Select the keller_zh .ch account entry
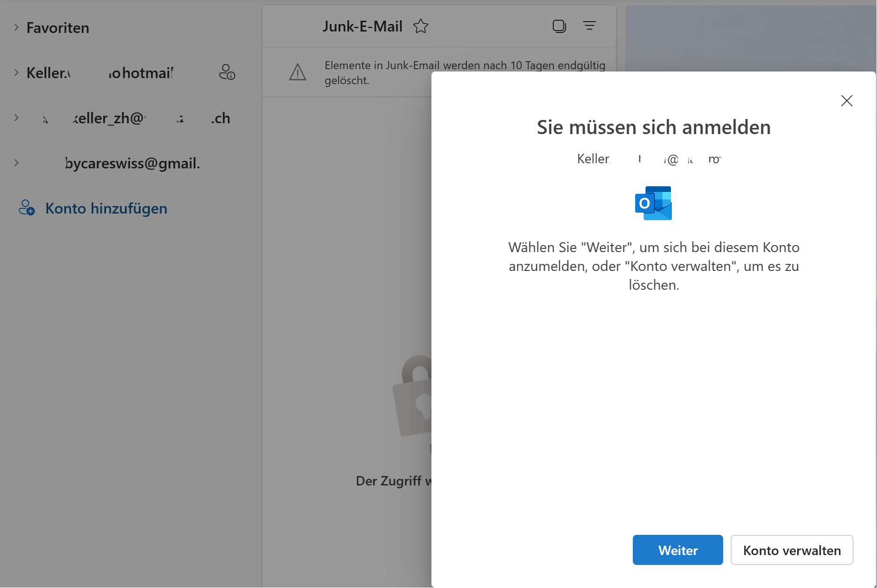 click(x=136, y=118)
